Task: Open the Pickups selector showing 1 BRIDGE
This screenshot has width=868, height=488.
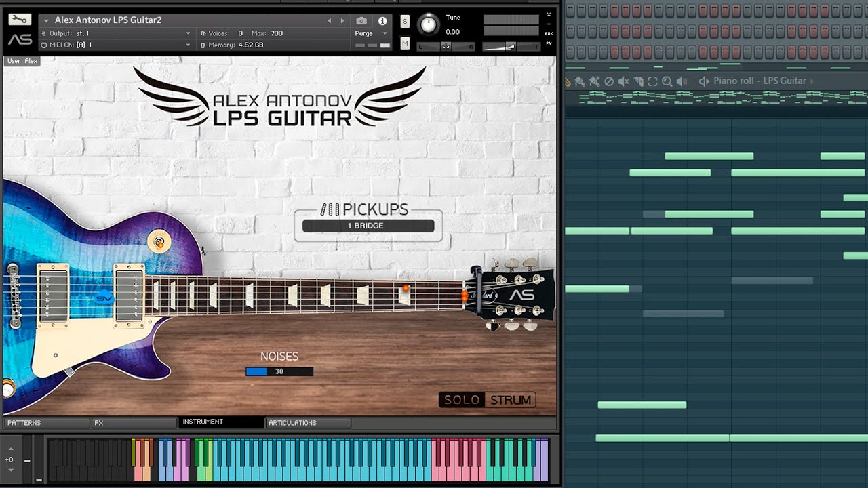Action: tap(368, 226)
